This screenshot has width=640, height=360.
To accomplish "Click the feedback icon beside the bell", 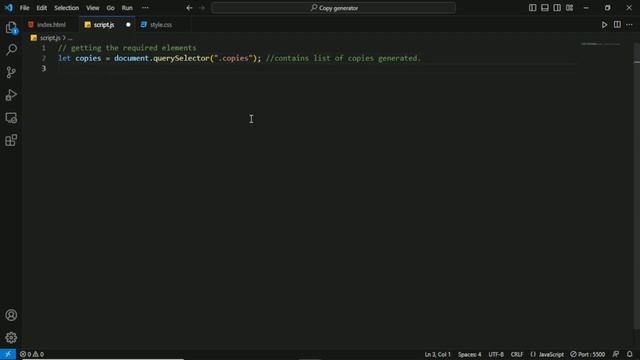I will coord(616,354).
